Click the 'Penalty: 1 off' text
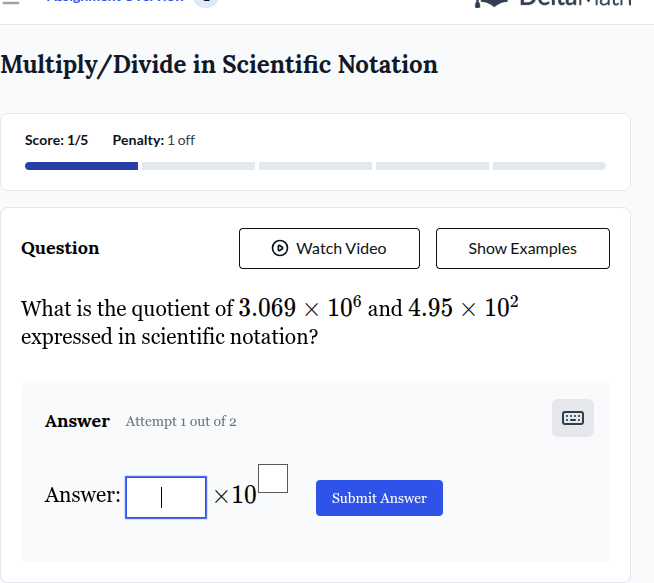 153,141
